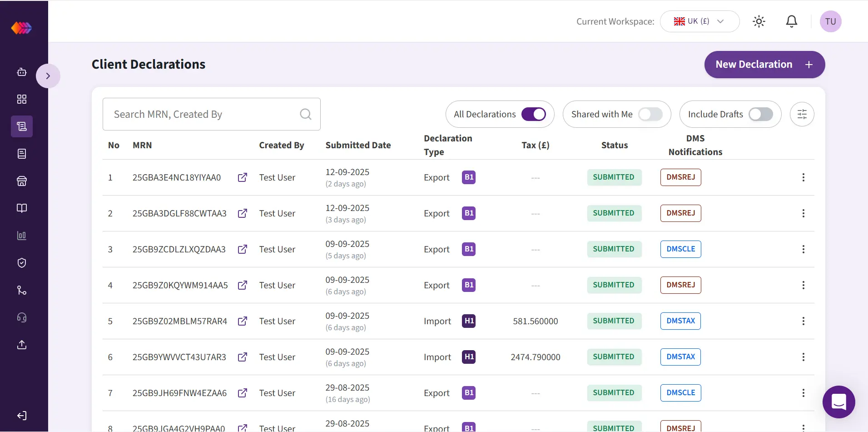Click the bar chart analytics sidebar icon

point(22,236)
